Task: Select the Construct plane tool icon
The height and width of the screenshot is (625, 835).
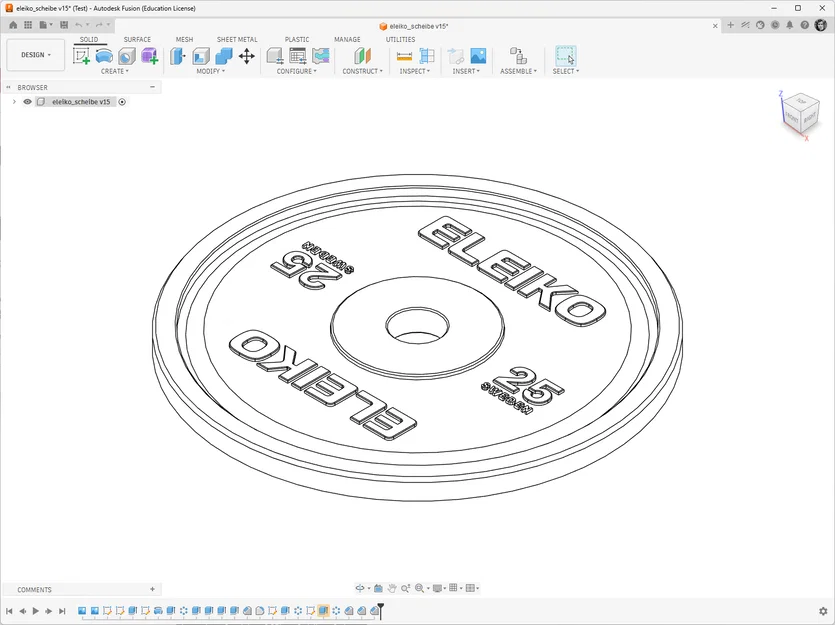Action: point(362,56)
